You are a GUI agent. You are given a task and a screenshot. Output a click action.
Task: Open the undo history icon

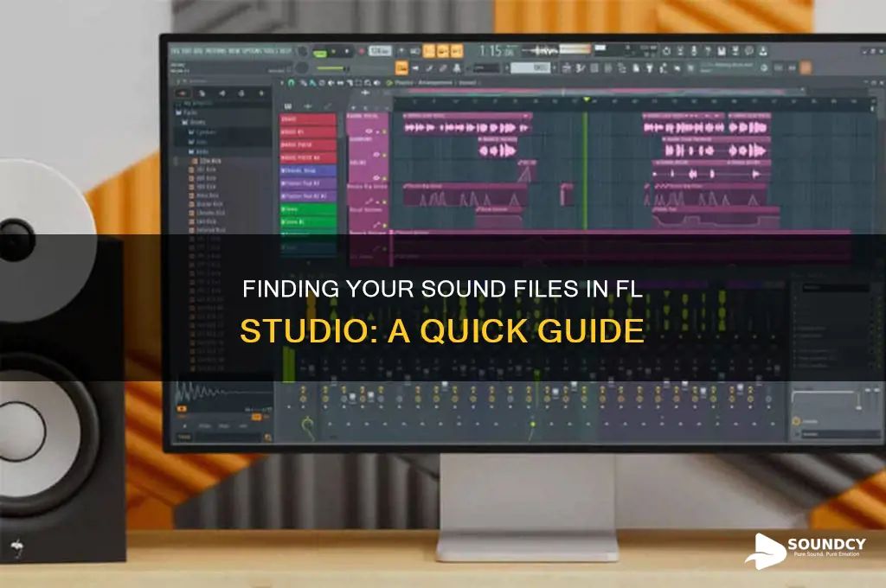point(667,51)
